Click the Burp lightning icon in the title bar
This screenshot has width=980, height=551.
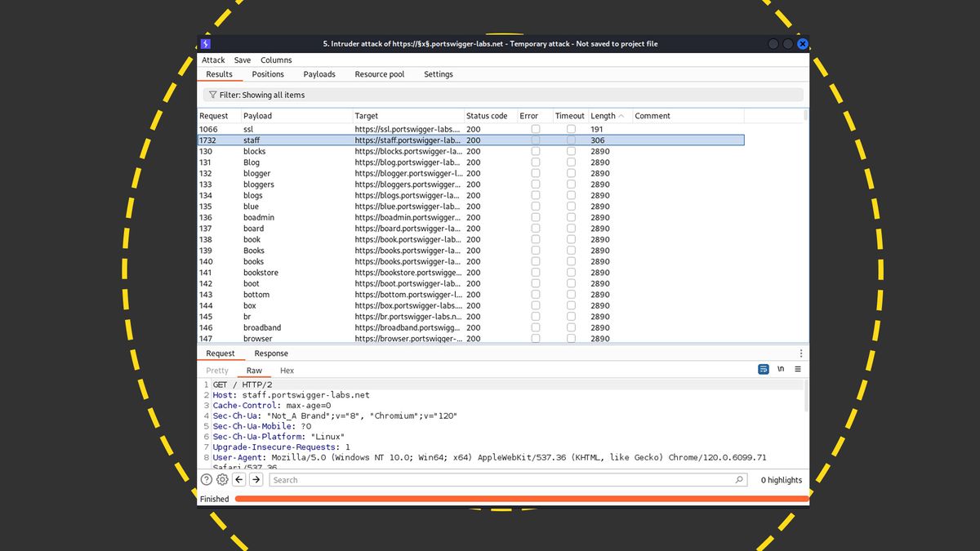(x=205, y=43)
